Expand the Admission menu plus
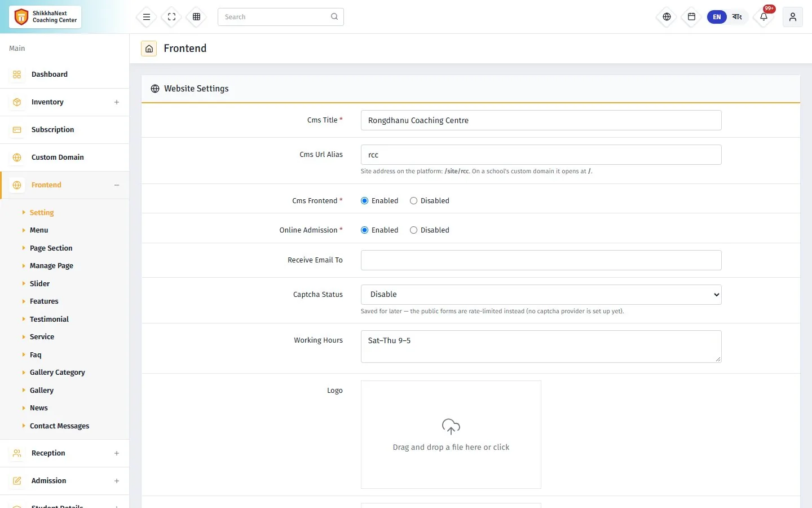The height and width of the screenshot is (508, 812). click(x=117, y=481)
